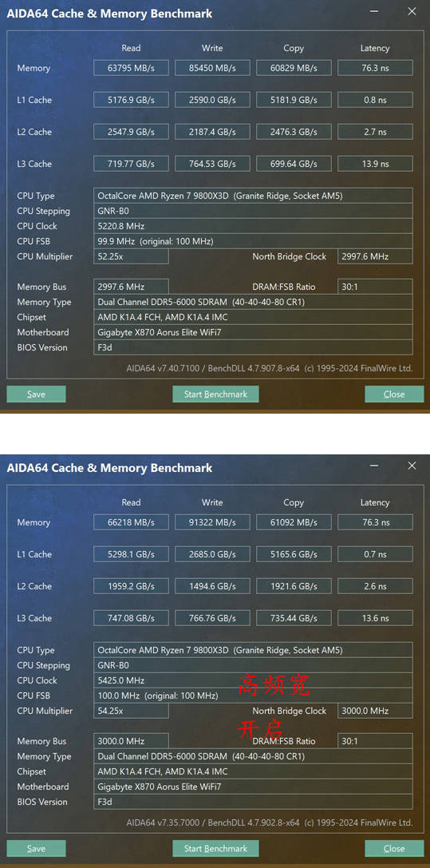
Task: Close button at bottom of lower AIDA64 window
Action: point(394,849)
